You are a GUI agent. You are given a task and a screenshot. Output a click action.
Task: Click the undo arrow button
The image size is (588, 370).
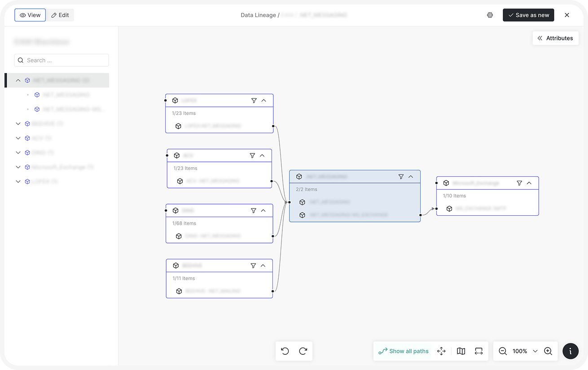[x=285, y=351]
